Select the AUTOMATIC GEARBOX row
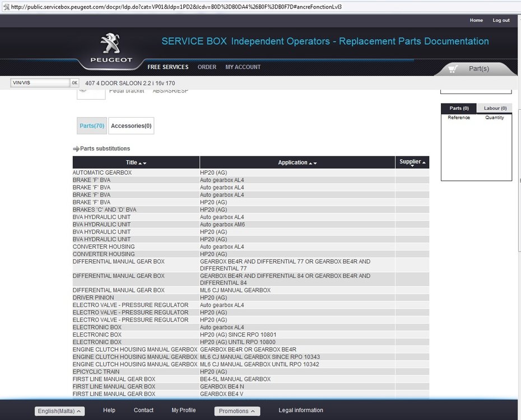The width and height of the screenshot is (521, 420). (x=251, y=172)
